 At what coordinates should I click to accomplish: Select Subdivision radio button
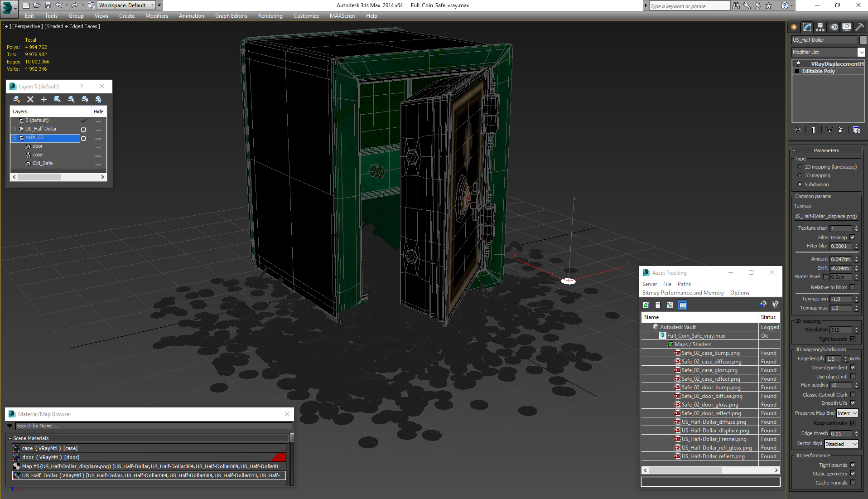[x=800, y=184]
